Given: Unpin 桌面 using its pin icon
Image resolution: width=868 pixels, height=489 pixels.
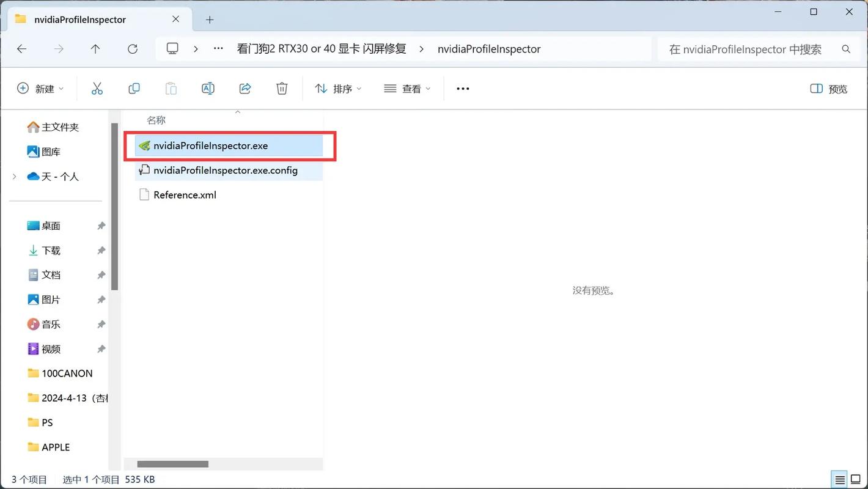Looking at the screenshot, I should tap(101, 226).
